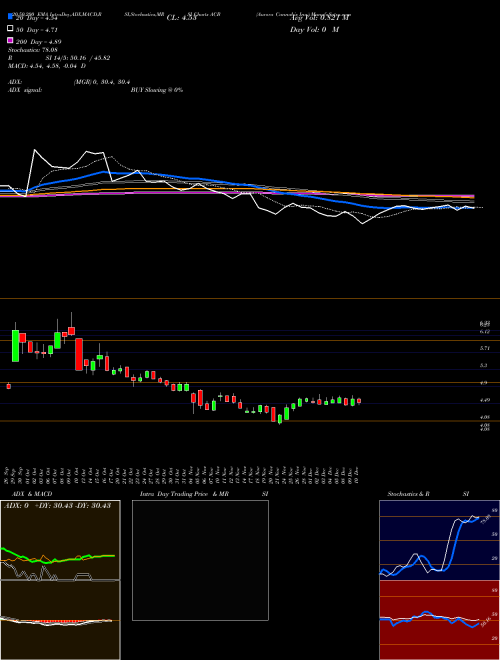The width and height of the screenshot is (500, 660).
Task: Click the 5.71 price axis label
Action: [x=485, y=348]
